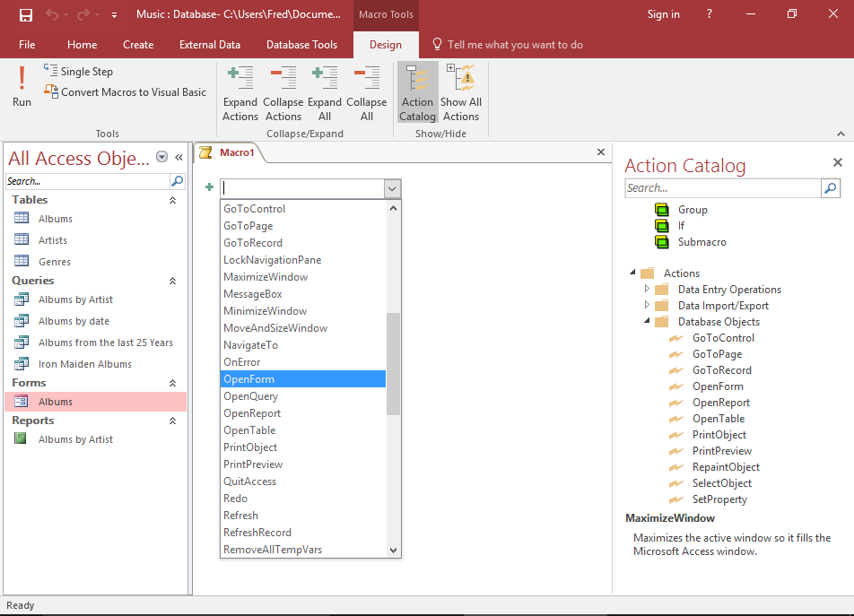
Task: Click the action list scroll down arrow
Action: pos(393,551)
